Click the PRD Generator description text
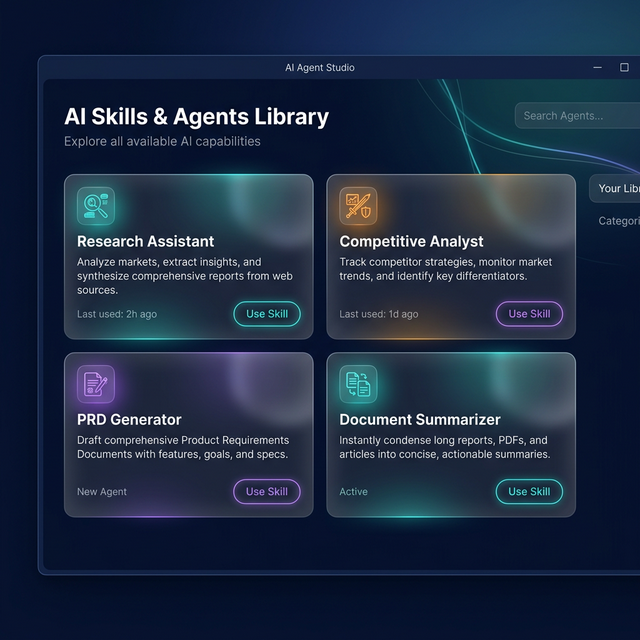 pyautogui.click(x=183, y=447)
